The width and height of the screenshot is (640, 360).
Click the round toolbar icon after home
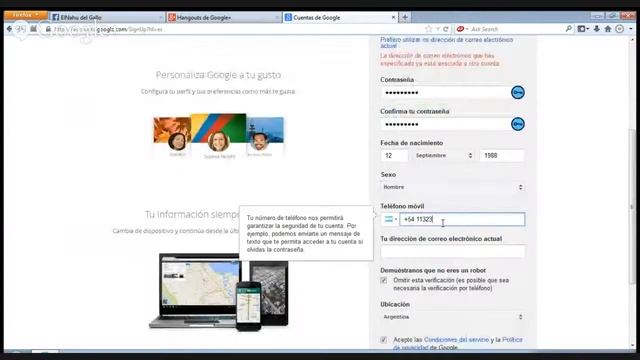click(x=620, y=29)
